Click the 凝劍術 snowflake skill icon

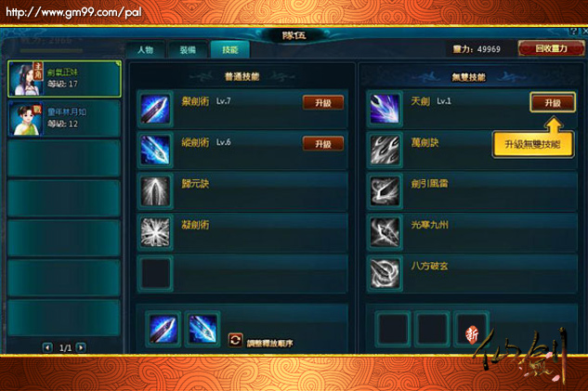[x=155, y=232]
